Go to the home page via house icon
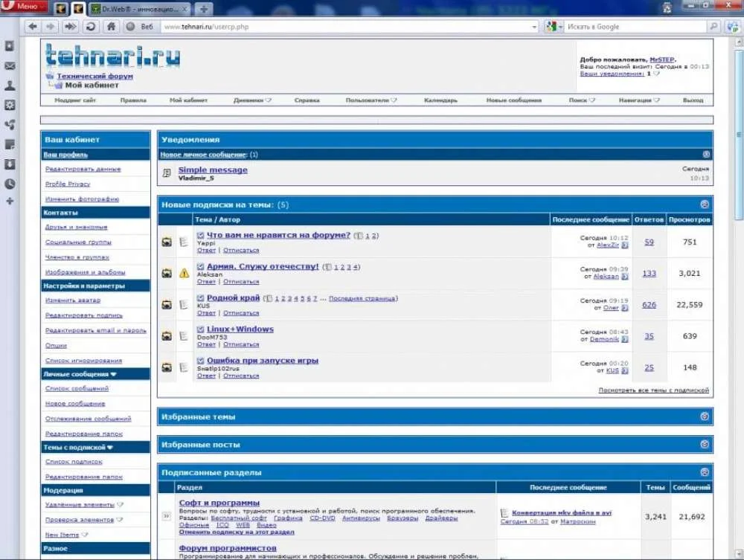This screenshot has height=560, width=744. pos(111,27)
